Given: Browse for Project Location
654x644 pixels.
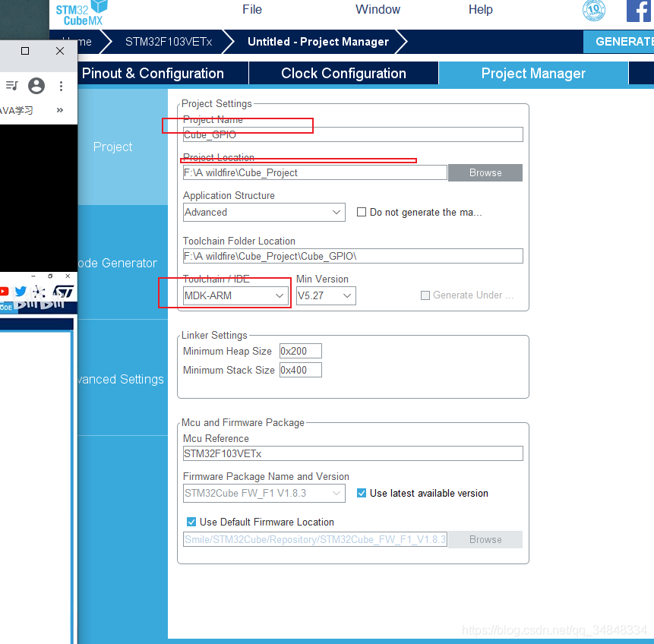Looking at the screenshot, I should (x=485, y=172).
